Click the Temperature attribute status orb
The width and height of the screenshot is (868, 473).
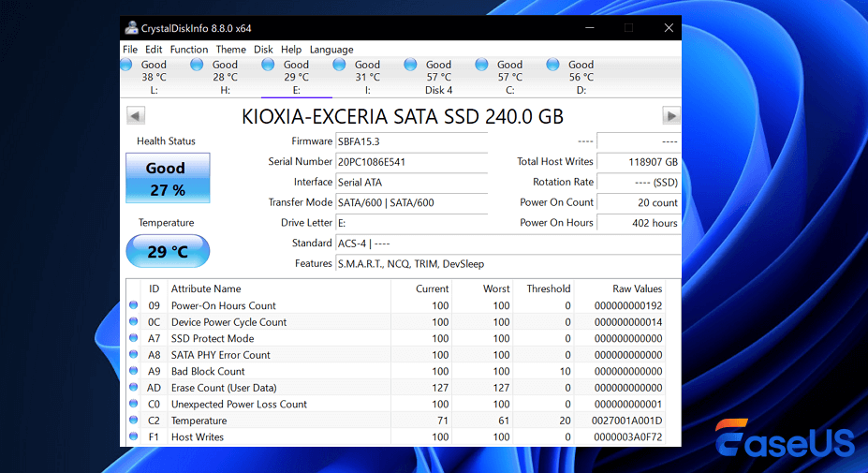133,421
